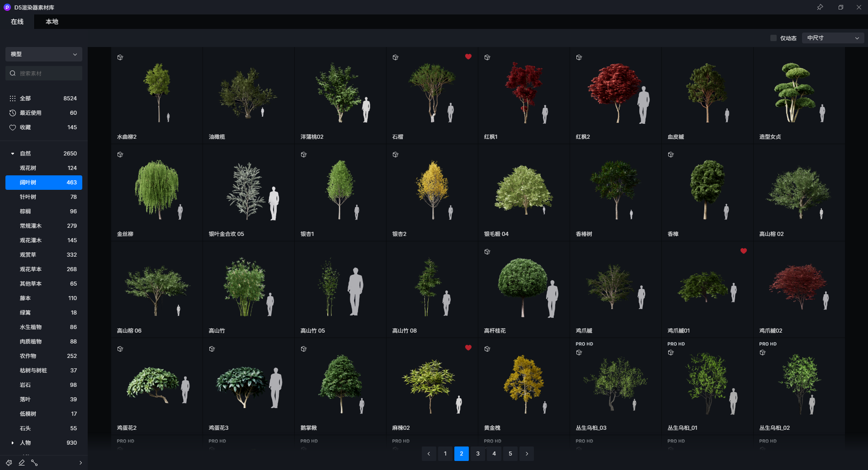Expand the 人物 category

click(13, 443)
